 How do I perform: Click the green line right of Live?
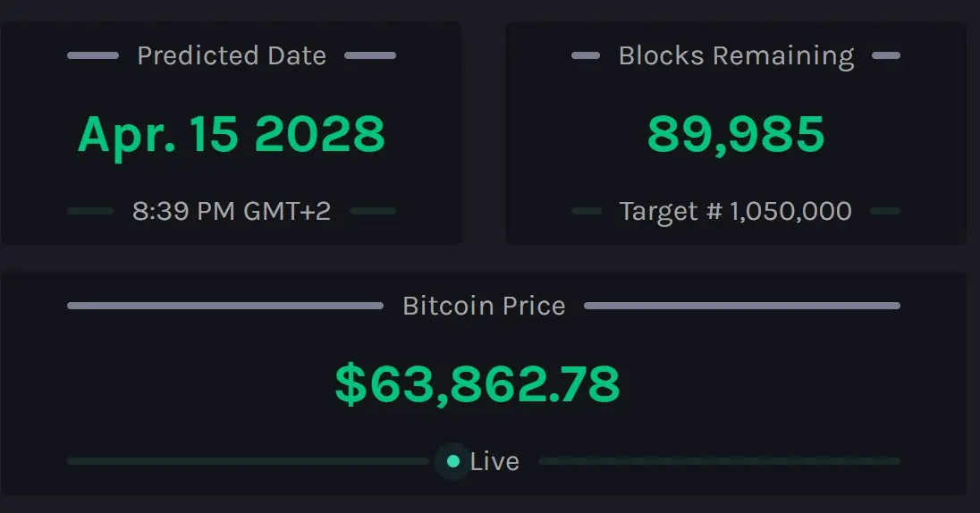[720, 461]
